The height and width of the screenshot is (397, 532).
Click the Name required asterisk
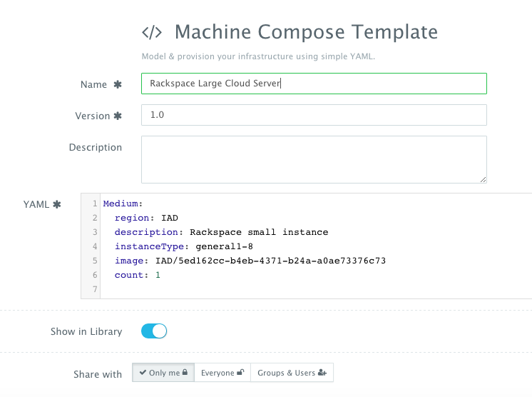(118, 84)
